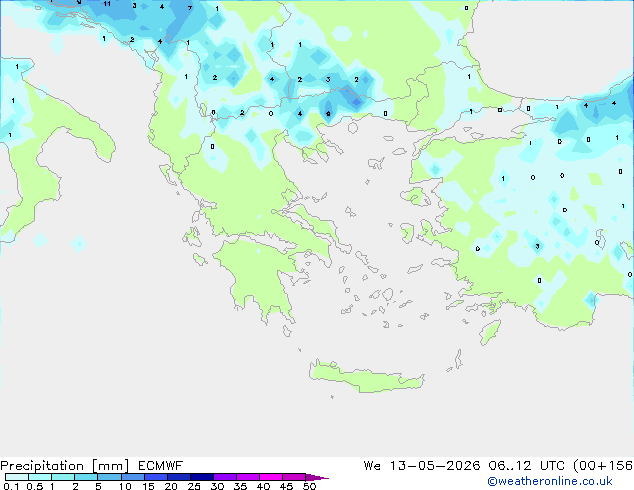Click the 5–10 mm blue legend swatch
The height and width of the screenshot is (490, 634).
point(110,477)
